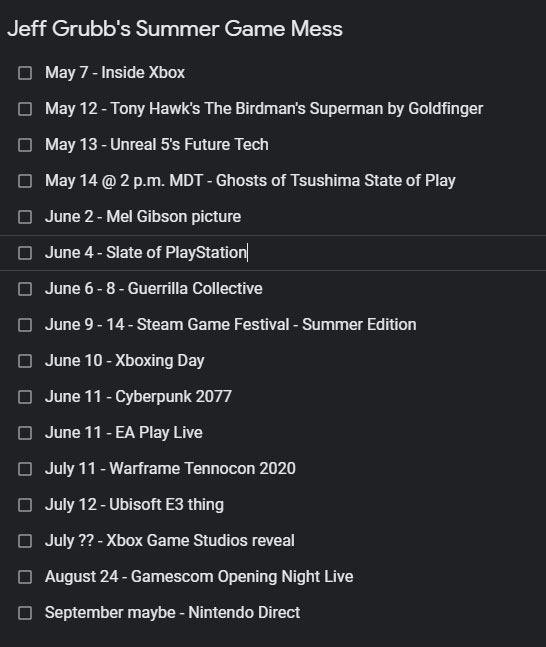This screenshot has height=647, width=546.
Task: Mark Ghosts of Tsushima State of Play done
Action: click(25, 181)
